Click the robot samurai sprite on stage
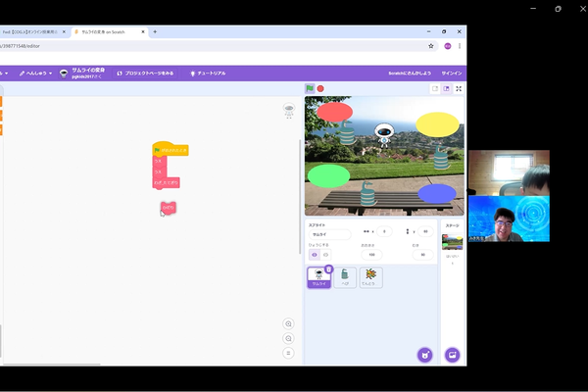588x392 pixels. (384, 135)
